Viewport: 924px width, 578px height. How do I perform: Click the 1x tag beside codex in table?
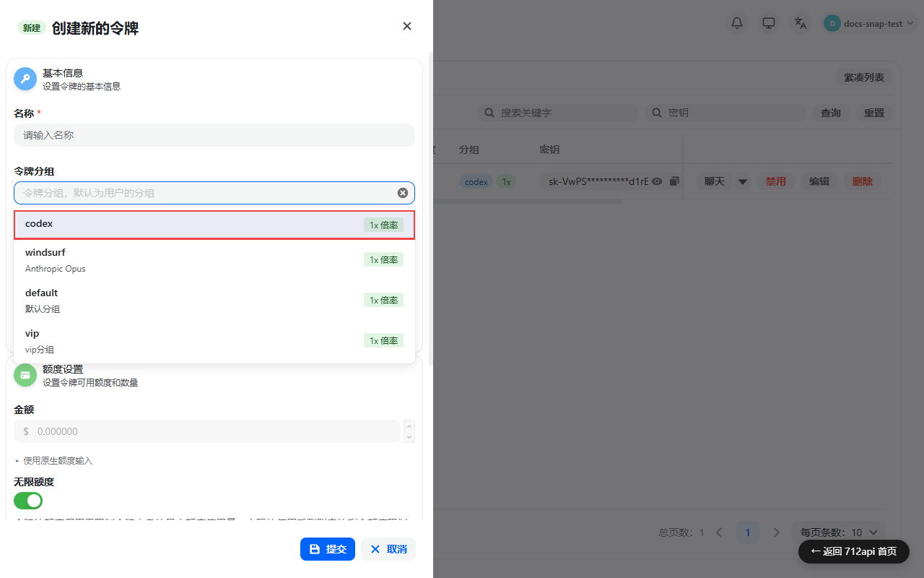click(x=507, y=182)
